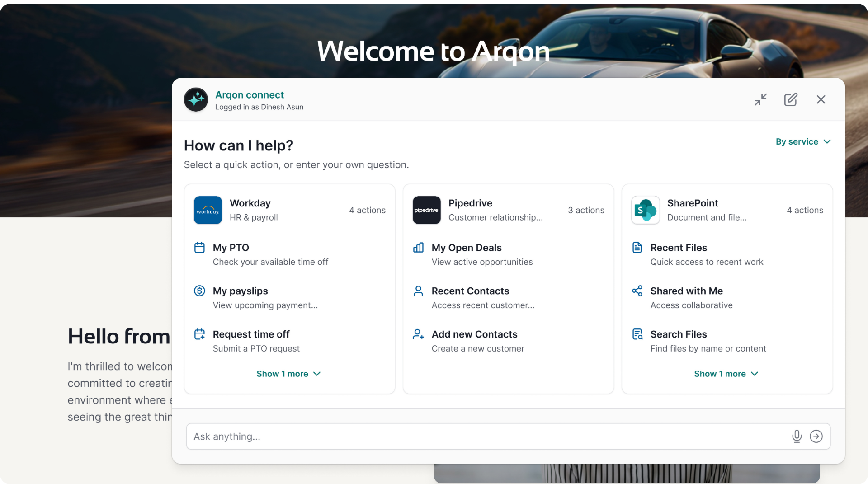Click the Pipedrive logo icon
Viewport: 868px width, 488px height.
(x=426, y=210)
